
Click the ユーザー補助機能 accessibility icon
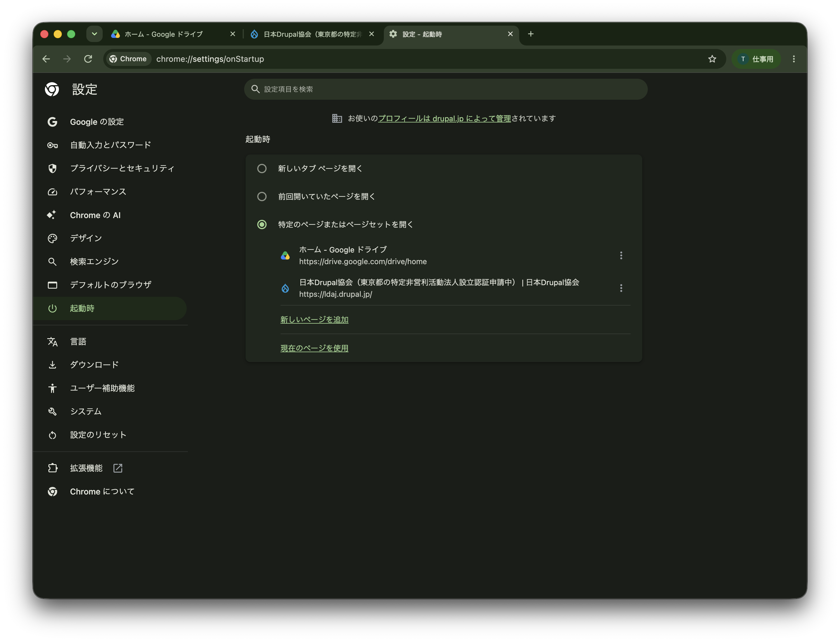52,388
